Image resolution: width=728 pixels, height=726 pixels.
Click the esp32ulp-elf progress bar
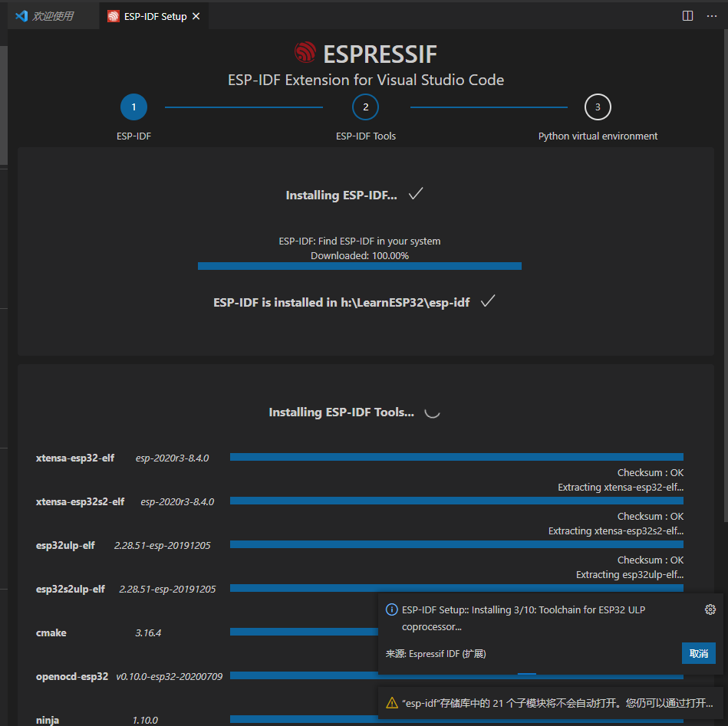point(456,544)
